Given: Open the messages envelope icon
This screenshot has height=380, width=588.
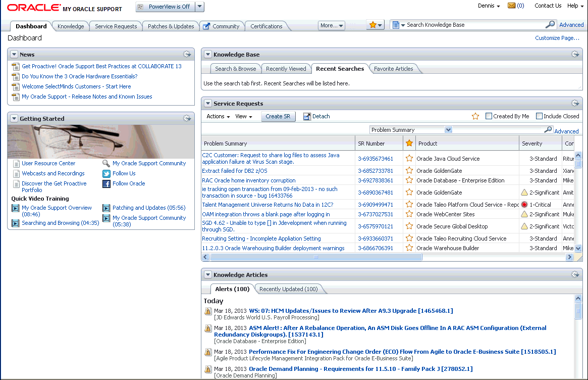Looking at the screenshot, I should click(x=511, y=6).
